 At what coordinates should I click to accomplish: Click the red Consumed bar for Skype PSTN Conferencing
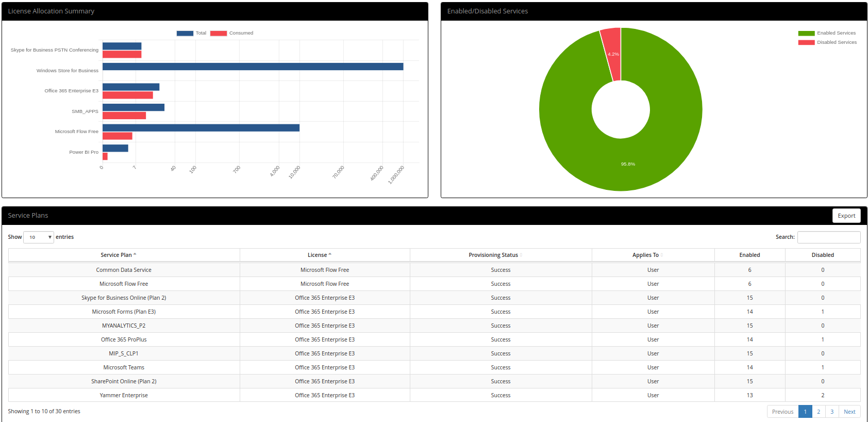point(122,54)
